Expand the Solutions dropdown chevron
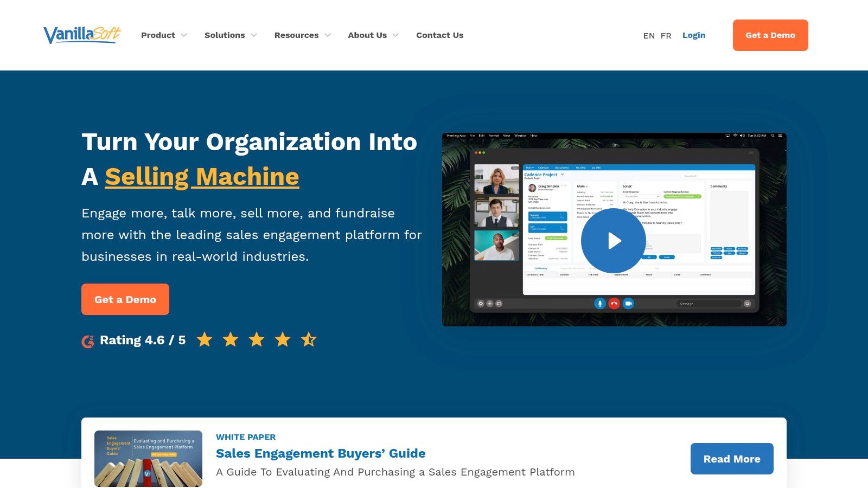Image resolution: width=868 pixels, height=488 pixels. (x=254, y=35)
